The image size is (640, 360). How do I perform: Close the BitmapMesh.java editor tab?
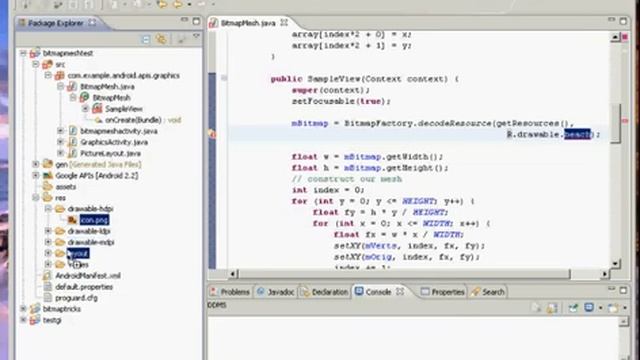tap(284, 23)
